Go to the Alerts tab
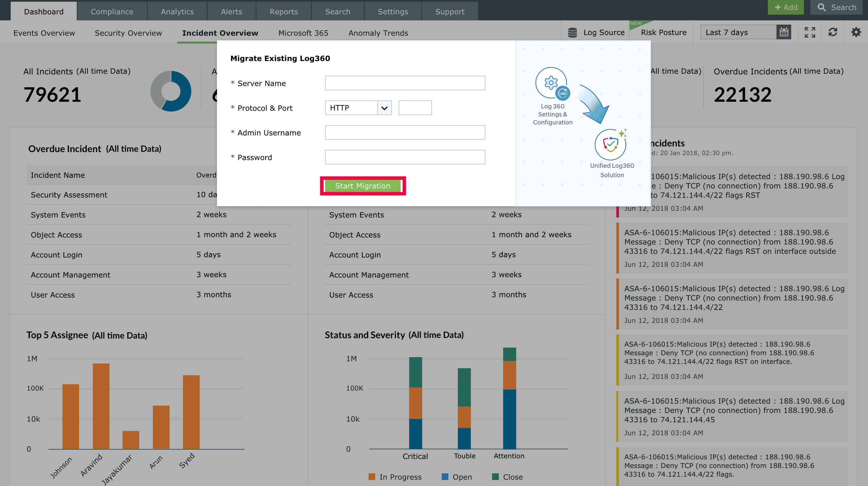The image size is (868, 486). point(231,11)
